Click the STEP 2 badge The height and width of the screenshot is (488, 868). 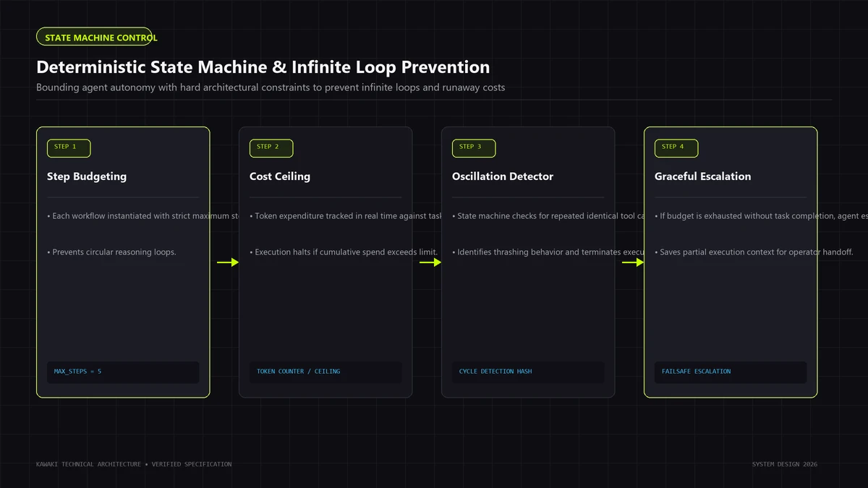pyautogui.click(x=271, y=148)
